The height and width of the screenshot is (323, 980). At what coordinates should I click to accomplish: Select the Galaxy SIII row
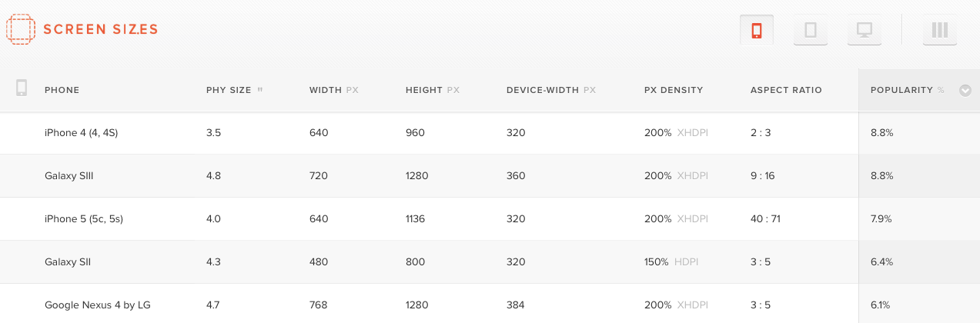pos(69,176)
